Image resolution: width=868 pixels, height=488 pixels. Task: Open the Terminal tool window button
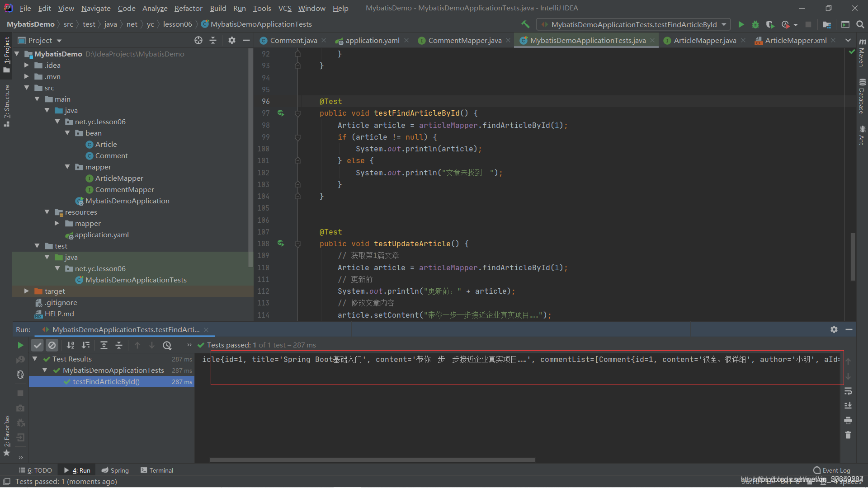[x=157, y=470]
